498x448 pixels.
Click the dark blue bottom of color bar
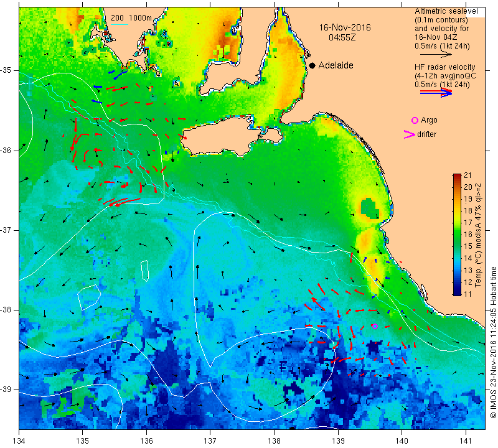coord(457,292)
